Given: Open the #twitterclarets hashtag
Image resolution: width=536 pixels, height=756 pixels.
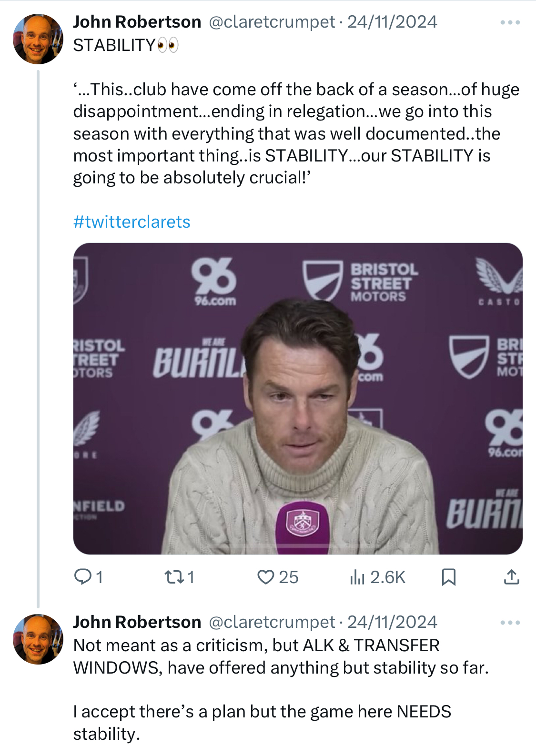Looking at the screenshot, I should pos(131,222).
